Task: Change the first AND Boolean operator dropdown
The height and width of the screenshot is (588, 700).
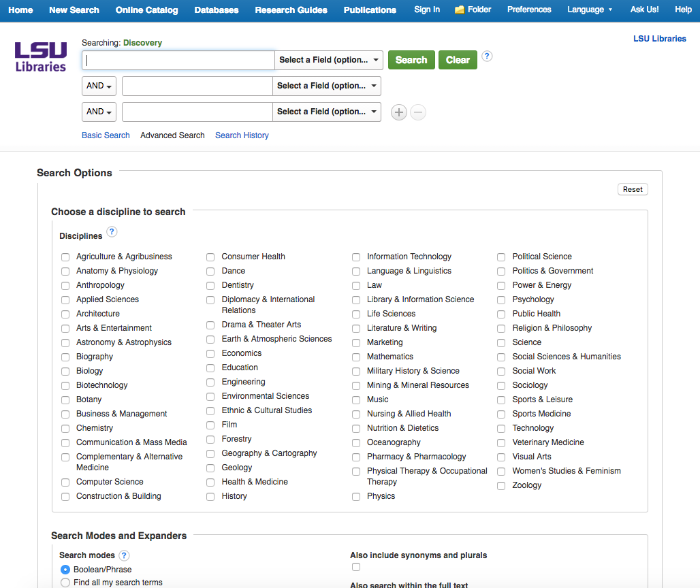Action: click(x=99, y=86)
